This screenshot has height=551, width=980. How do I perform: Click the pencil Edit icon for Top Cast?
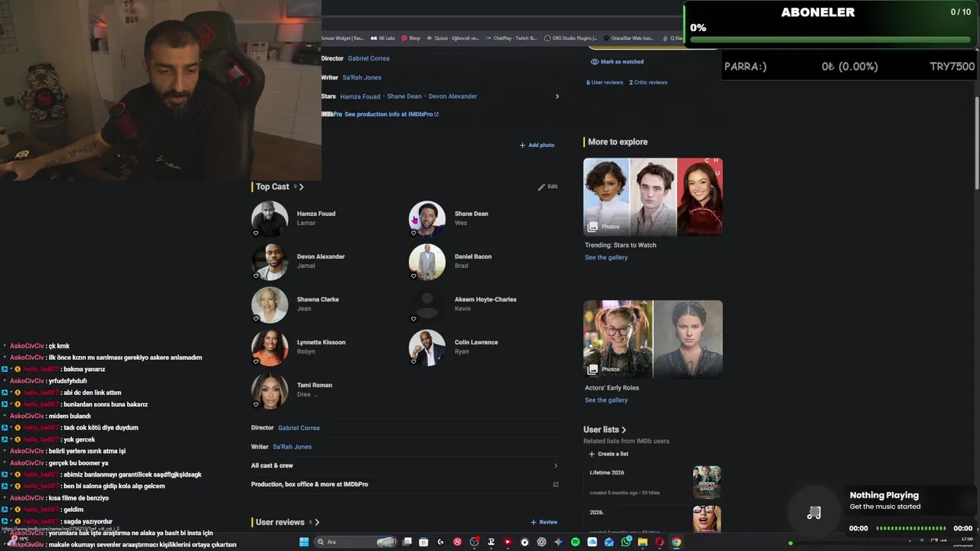tap(541, 187)
